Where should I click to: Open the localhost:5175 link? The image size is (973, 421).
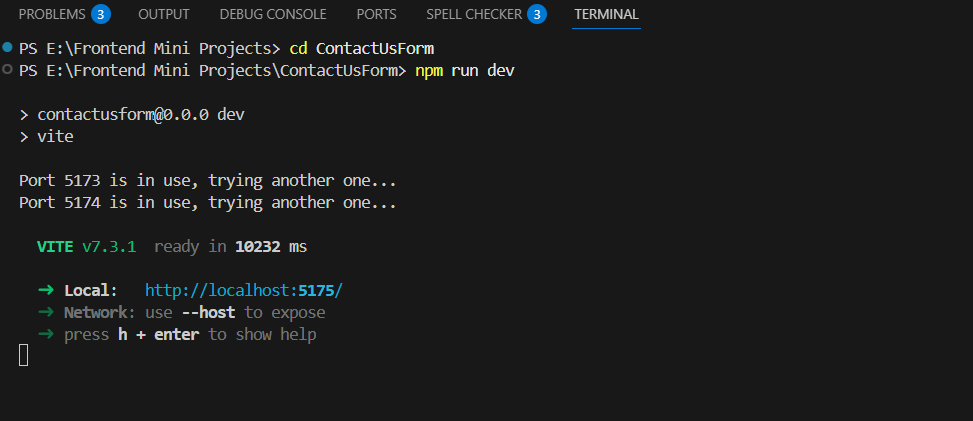click(243, 291)
